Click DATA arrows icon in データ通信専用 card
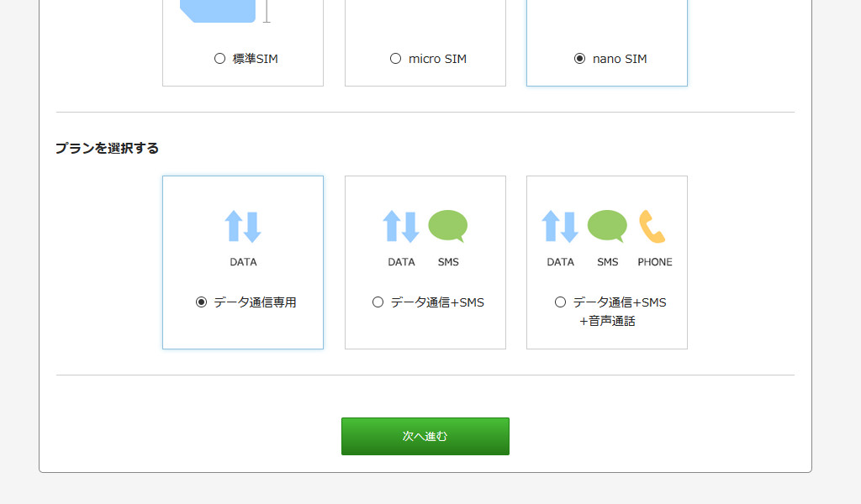Image resolution: width=861 pixels, height=504 pixels. pyautogui.click(x=243, y=226)
